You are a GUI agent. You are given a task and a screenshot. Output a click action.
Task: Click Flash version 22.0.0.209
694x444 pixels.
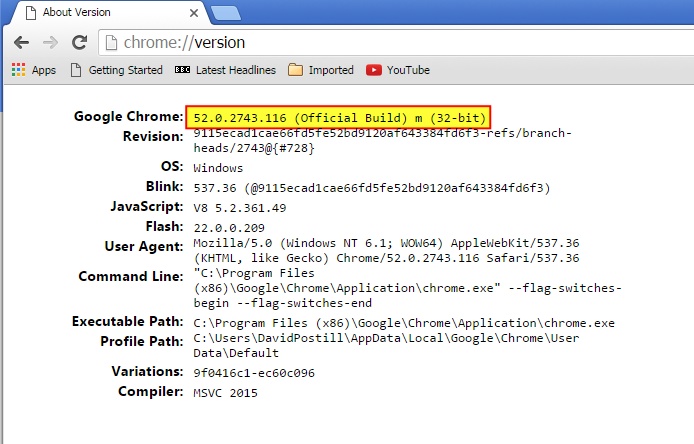click(x=229, y=228)
